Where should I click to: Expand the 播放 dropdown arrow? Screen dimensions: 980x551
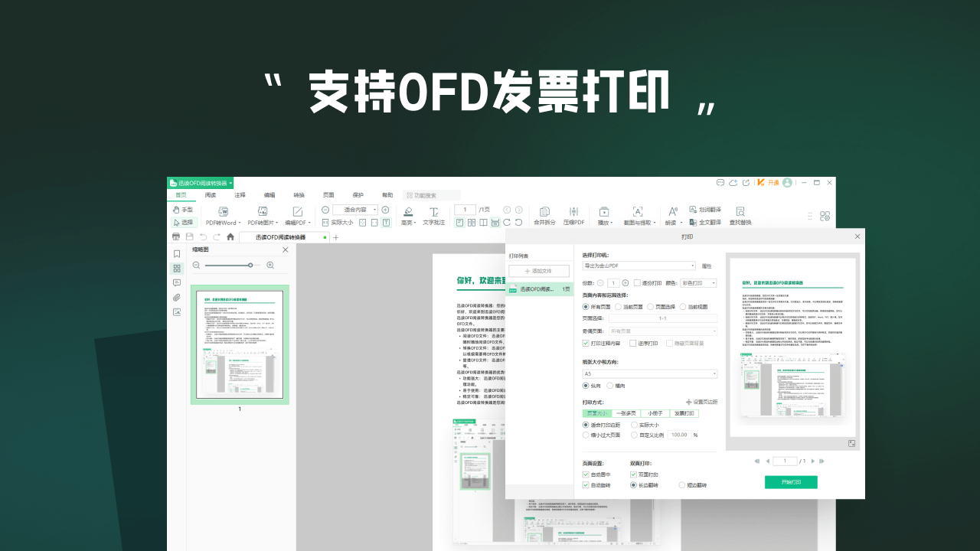coord(612,223)
